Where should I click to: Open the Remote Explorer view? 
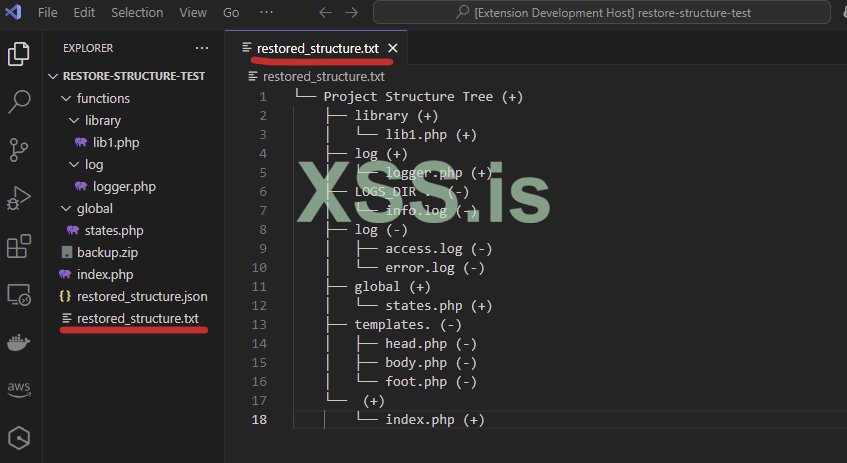click(x=19, y=296)
